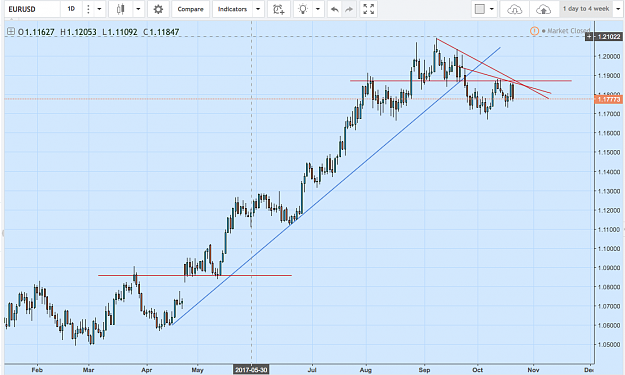This screenshot has height=375, width=625.
Task: Save the chart layout with cloud-upload icon
Action: click(x=543, y=9)
